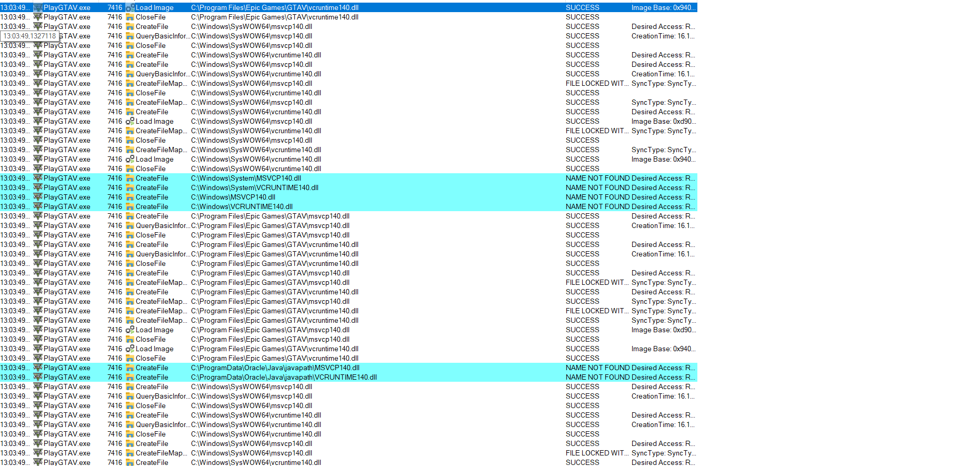Click CreationTime detail in QueryBasicInfor GTAV\vcruntime140.dll row

pyautogui.click(x=663, y=254)
